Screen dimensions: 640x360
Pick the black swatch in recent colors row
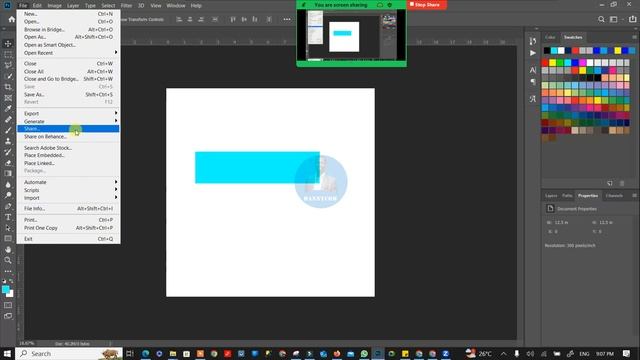(547, 51)
